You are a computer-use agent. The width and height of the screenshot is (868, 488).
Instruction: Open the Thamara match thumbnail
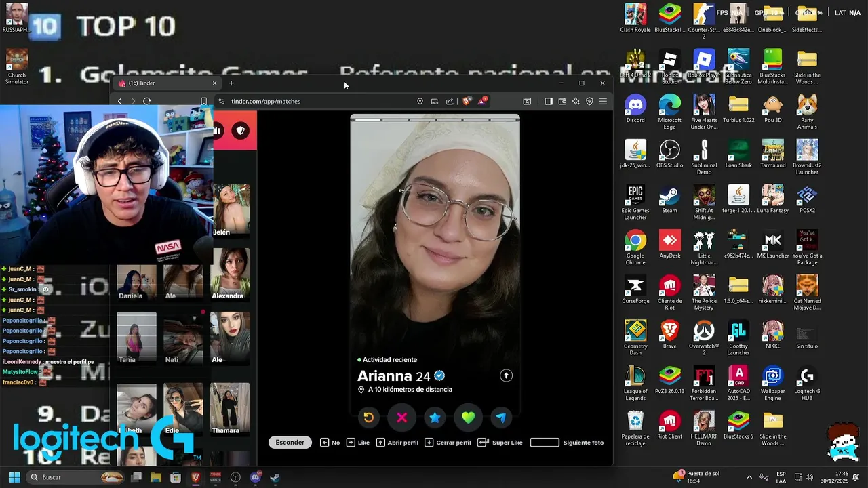(229, 409)
